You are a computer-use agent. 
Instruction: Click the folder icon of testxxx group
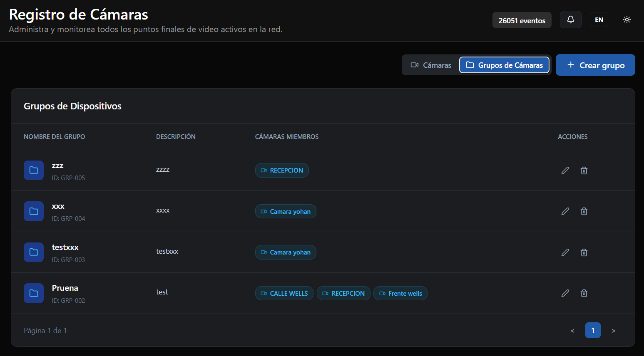point(34,252)
